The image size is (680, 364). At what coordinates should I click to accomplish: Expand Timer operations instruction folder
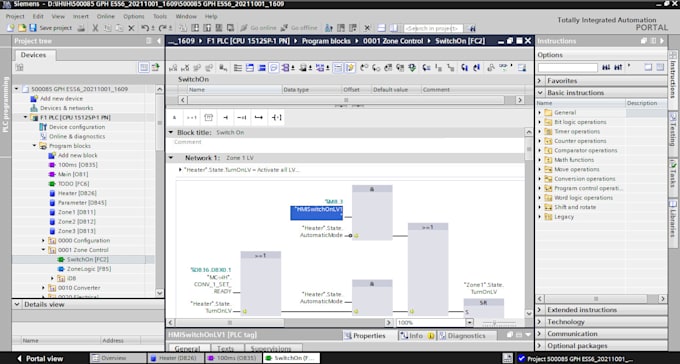pyautogui.click(x=540, y=131)
